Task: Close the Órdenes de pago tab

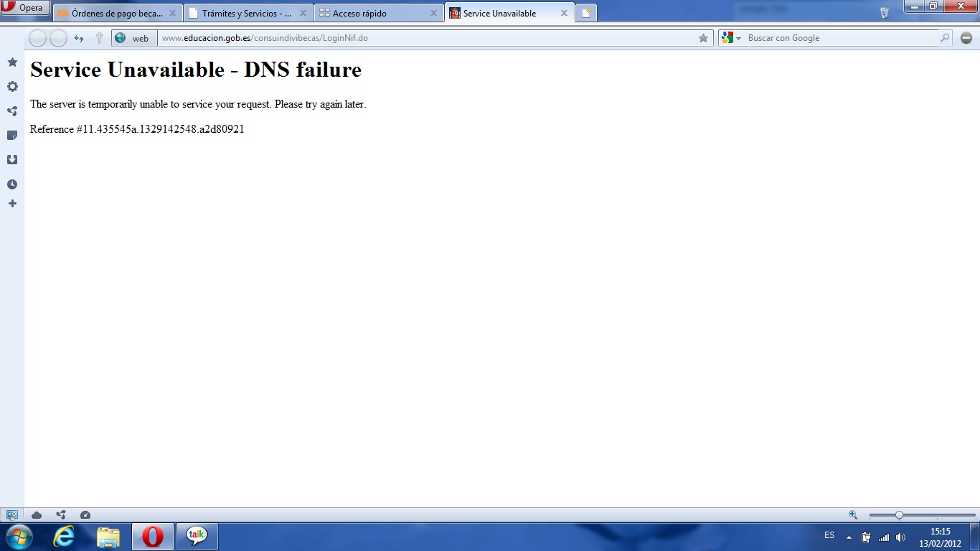Action: tap(172, 13)
